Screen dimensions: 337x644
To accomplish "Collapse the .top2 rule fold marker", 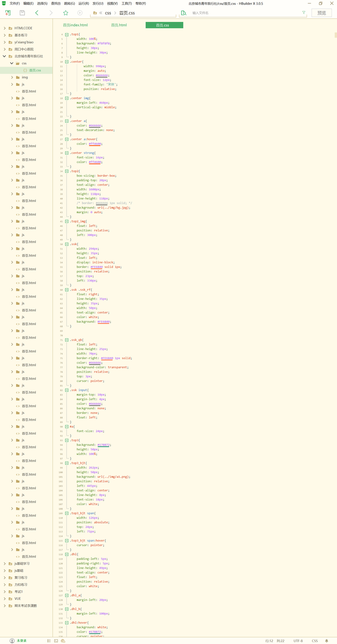I will click(67, 171).
